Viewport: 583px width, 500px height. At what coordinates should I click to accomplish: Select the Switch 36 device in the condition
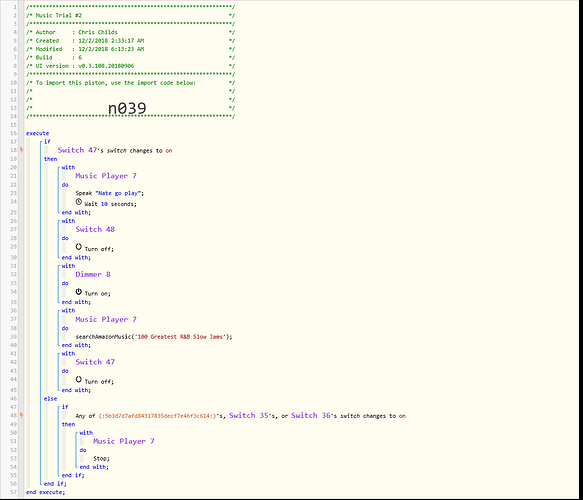[311, 416]
